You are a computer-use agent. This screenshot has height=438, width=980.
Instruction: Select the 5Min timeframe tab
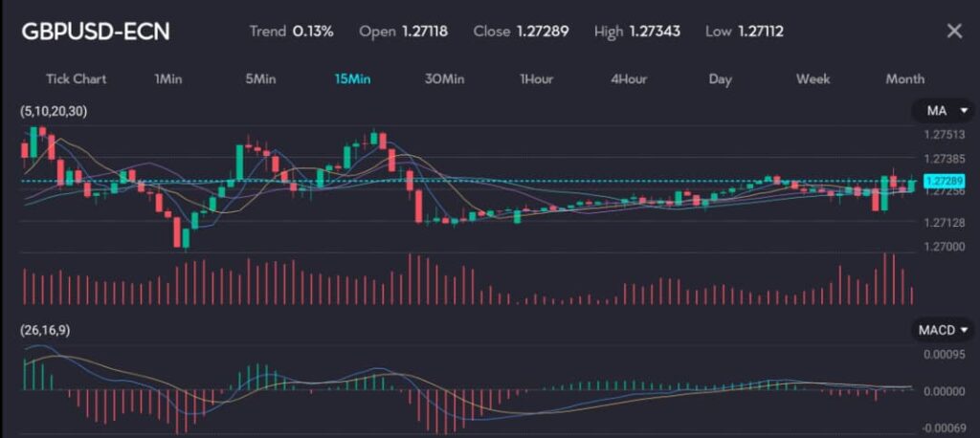pyautogui.click(x=260, y=78)
